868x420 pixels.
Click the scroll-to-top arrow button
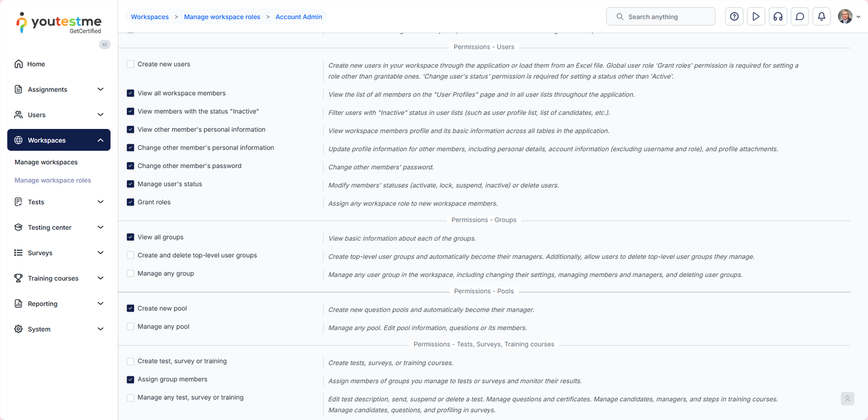[847, 399]
